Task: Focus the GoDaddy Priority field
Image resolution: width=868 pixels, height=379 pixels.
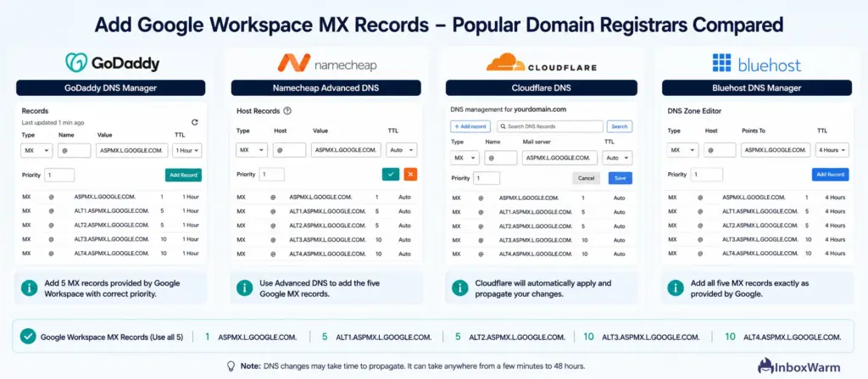Action: [59, 176]
